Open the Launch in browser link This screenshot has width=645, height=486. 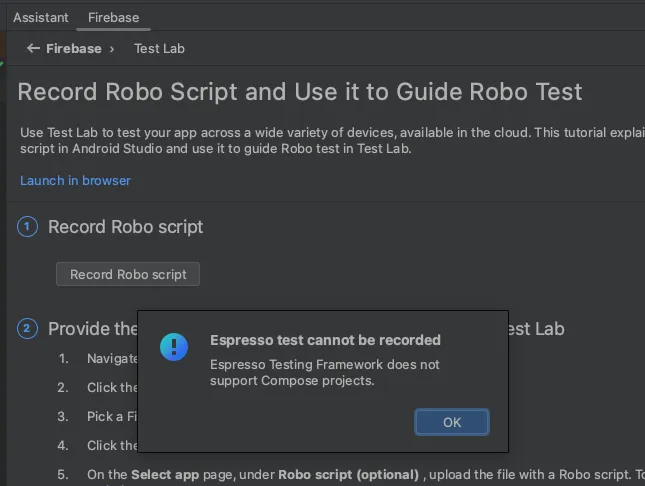click(75, 180)
